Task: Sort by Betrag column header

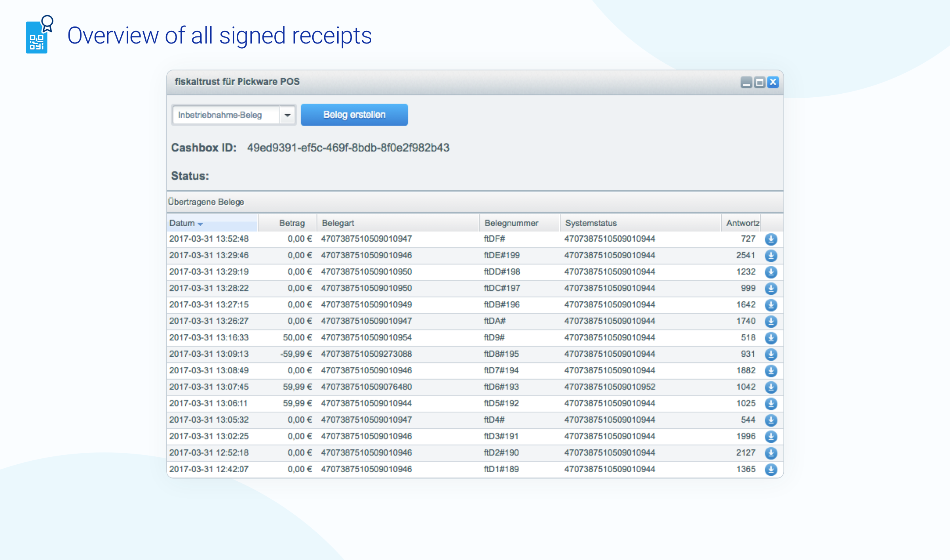Action: [x=288, y=223]
